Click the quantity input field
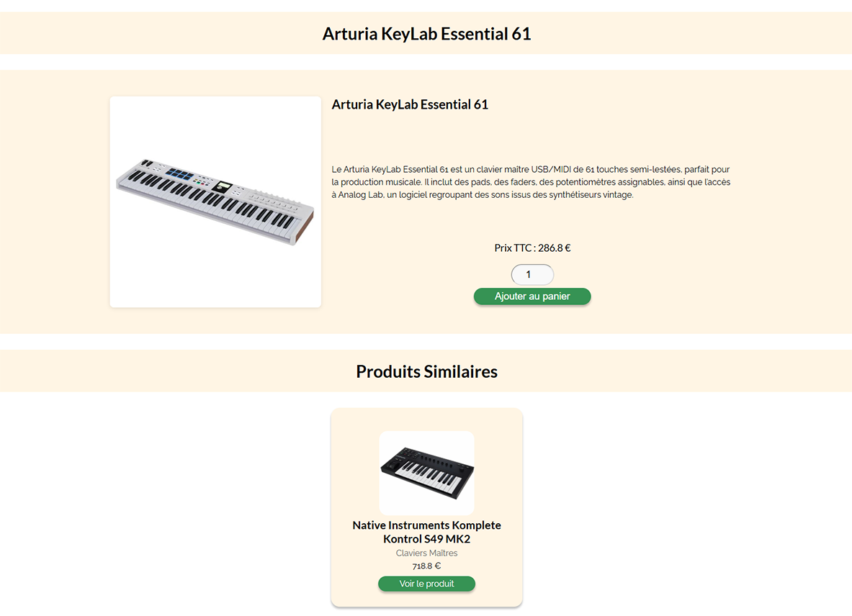The image size is (852, 616). 532,275
